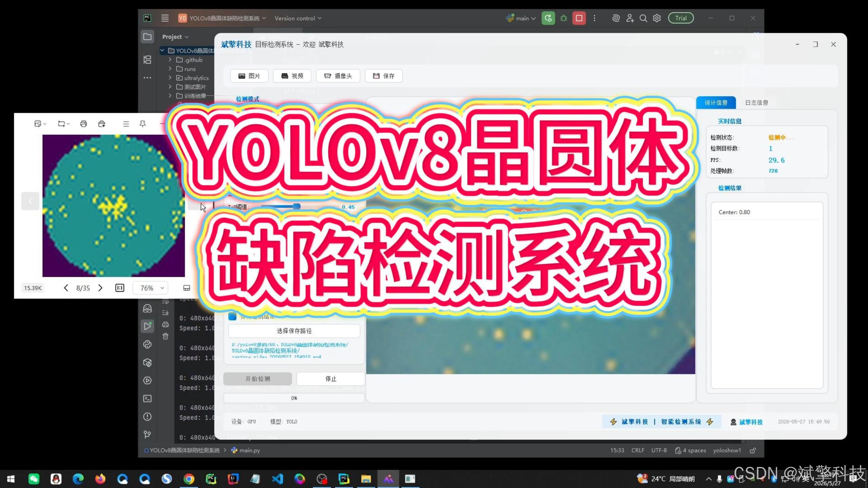Adjust the IoU threshold slider handle
Image resolution: width=868 pixels, height=488 pixels.
[x=297, y=206]
